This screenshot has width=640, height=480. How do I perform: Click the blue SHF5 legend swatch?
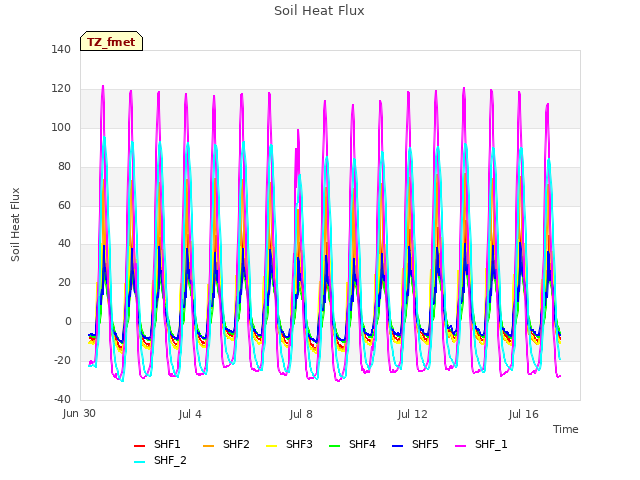pyautogui.click(x=398, y=445)
